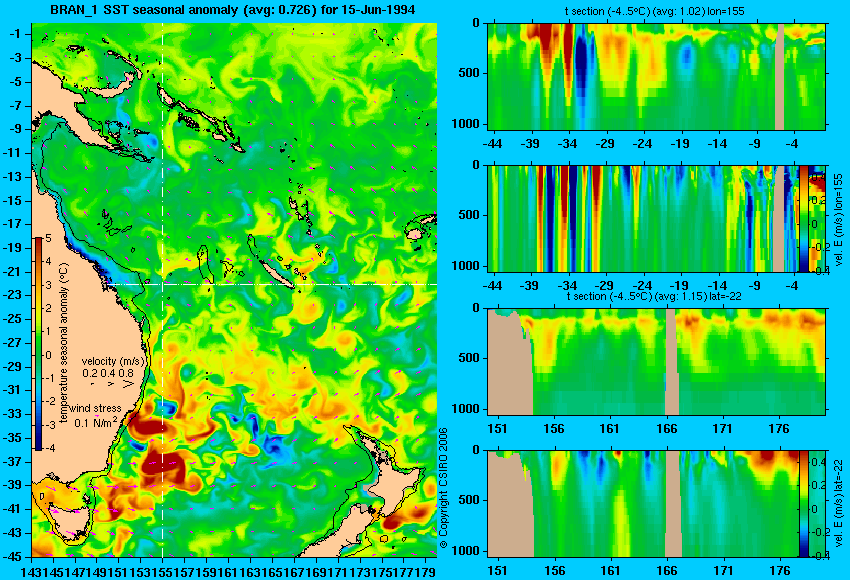The image size is (850, 580).
Task: Click the eastward velocity section plot for lon=155
Action: pos(643,219)
